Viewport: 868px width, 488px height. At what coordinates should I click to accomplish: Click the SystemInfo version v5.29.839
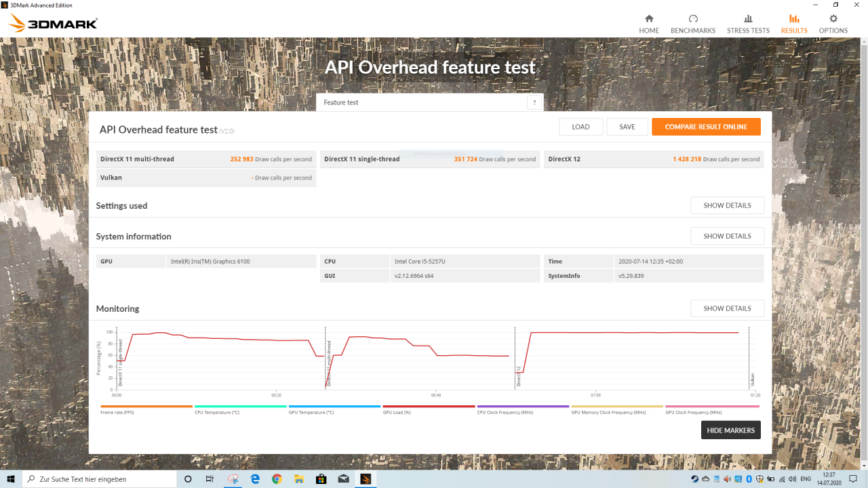click(x=631, y=277)
